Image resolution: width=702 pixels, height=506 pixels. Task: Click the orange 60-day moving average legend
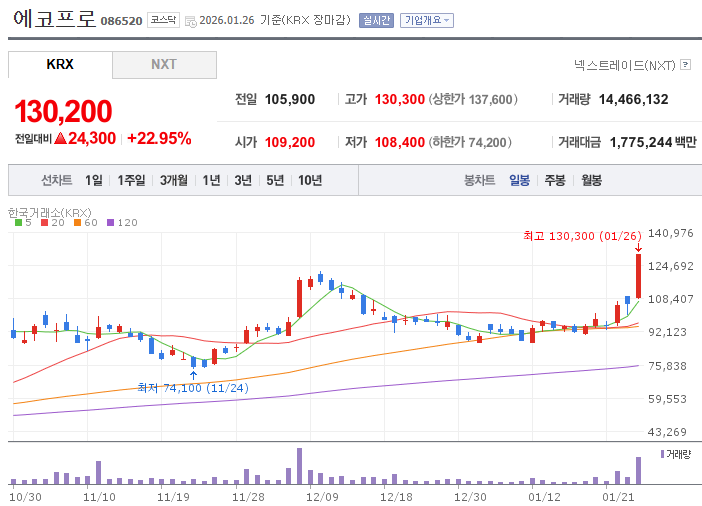pos(86,223)
